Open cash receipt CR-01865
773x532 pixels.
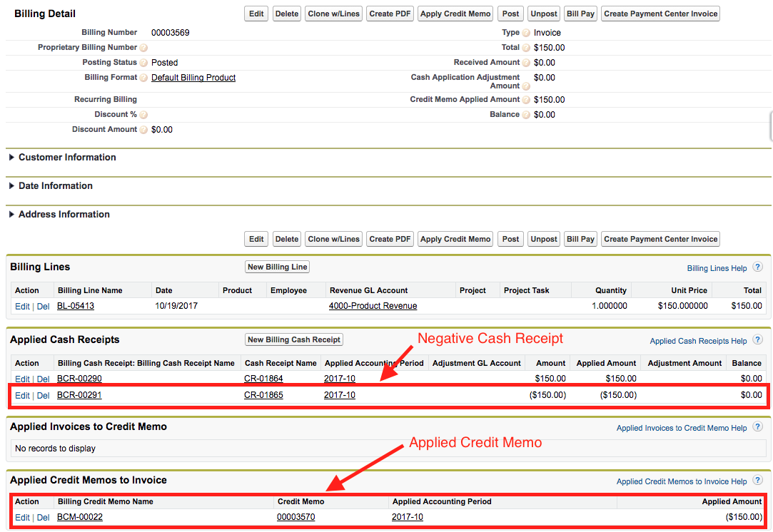click(x=263, y=395)
